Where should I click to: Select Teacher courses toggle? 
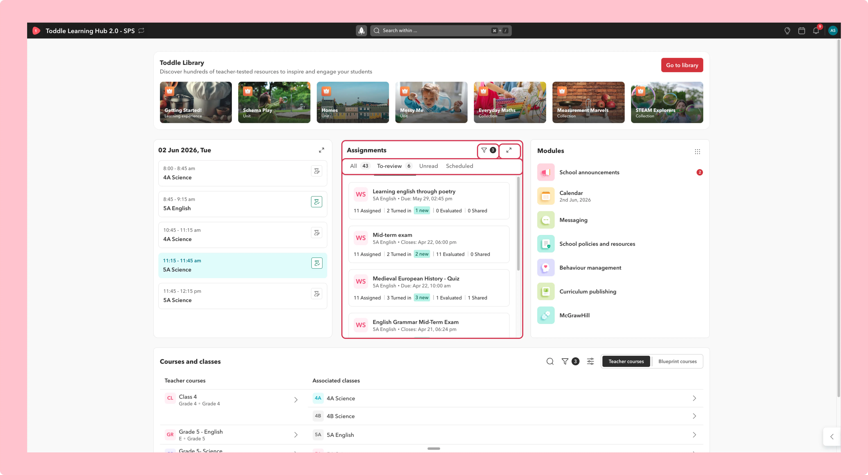click(626, 361)
